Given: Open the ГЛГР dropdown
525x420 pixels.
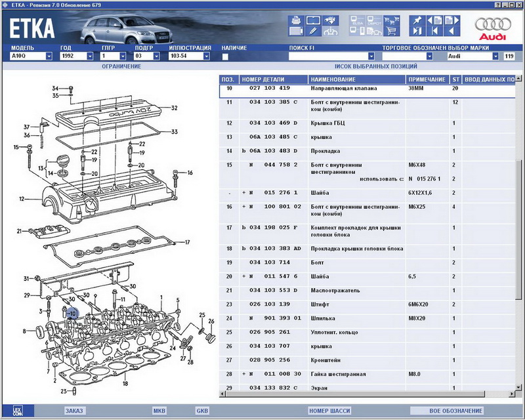Looking at the screenshot, I should (x=123, y=56).
